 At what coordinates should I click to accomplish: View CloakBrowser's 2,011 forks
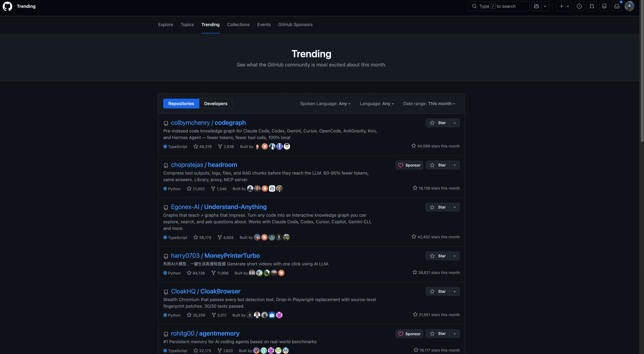219,315
